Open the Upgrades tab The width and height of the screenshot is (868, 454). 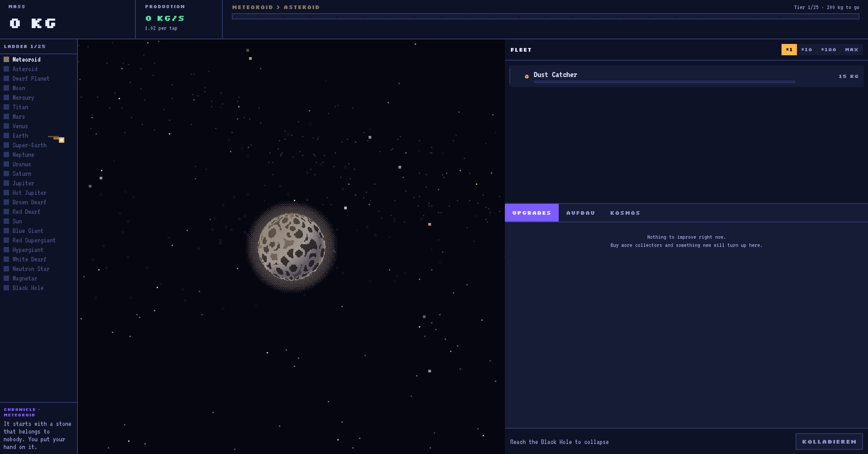click(532, 213)
